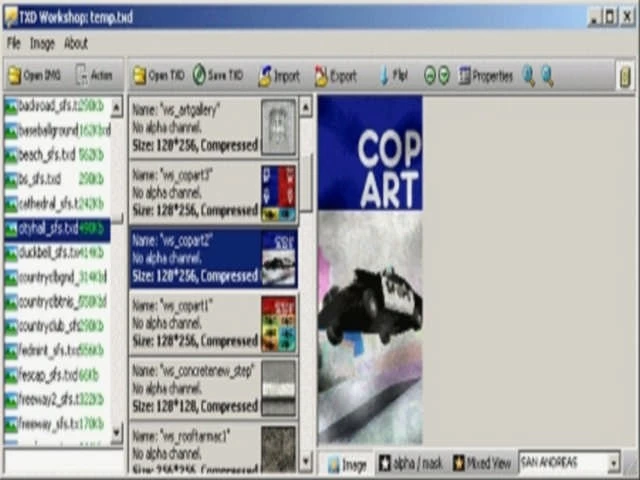Switch to the Mixed View tab
The width and height of the screenshot is (640, 480).
pos(482,464)
